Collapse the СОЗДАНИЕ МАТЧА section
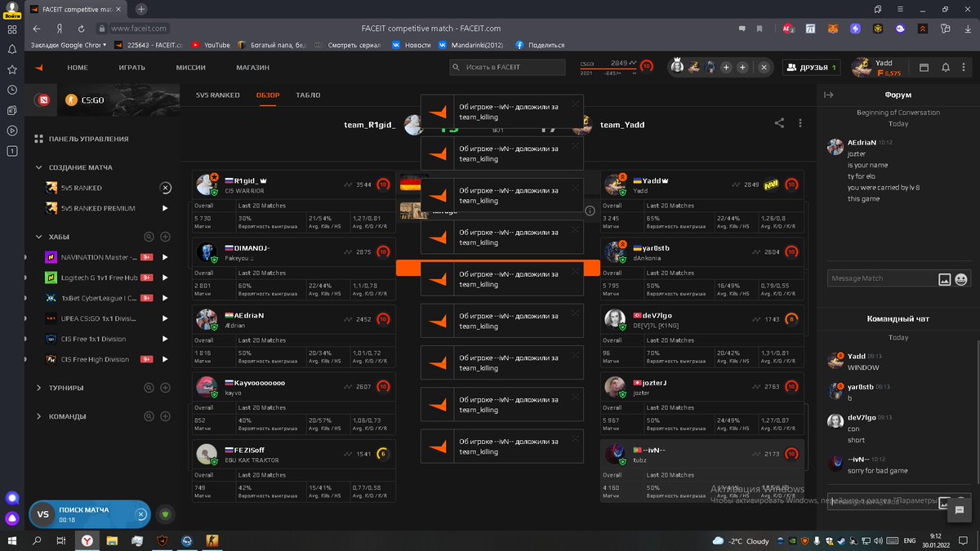980x551 pixels. [x=38, y=167]
